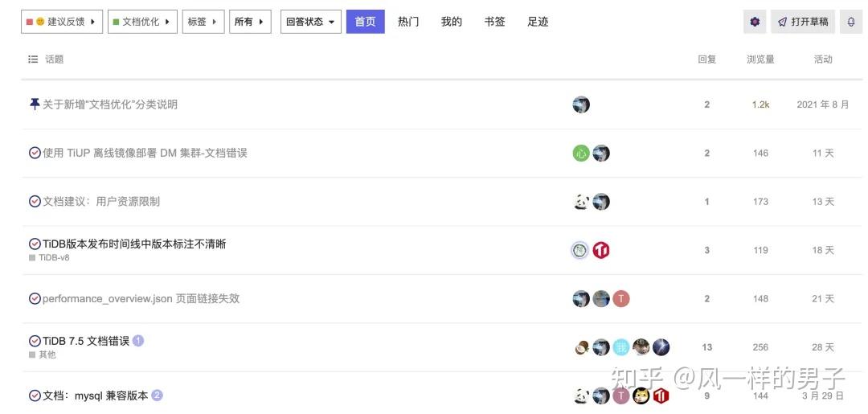The height and width of the screenshot is (414, 868).
Task: Open the 建议反馈 category dropdown
Action: click(62, 22)
